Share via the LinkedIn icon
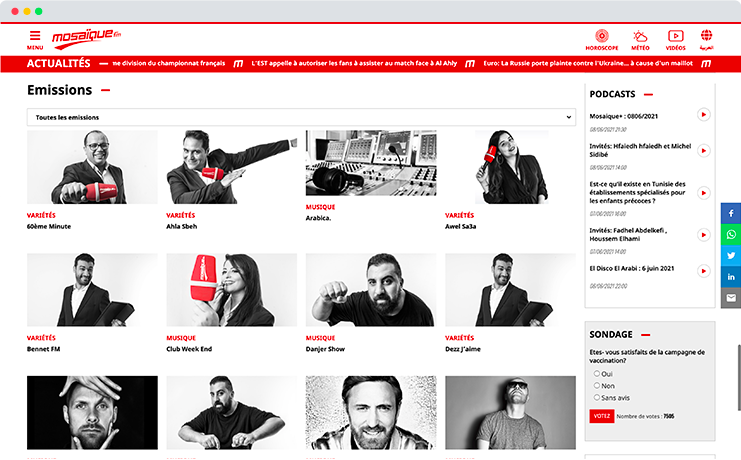This screenshot has height=460, width=741. [x=731, y=277]
